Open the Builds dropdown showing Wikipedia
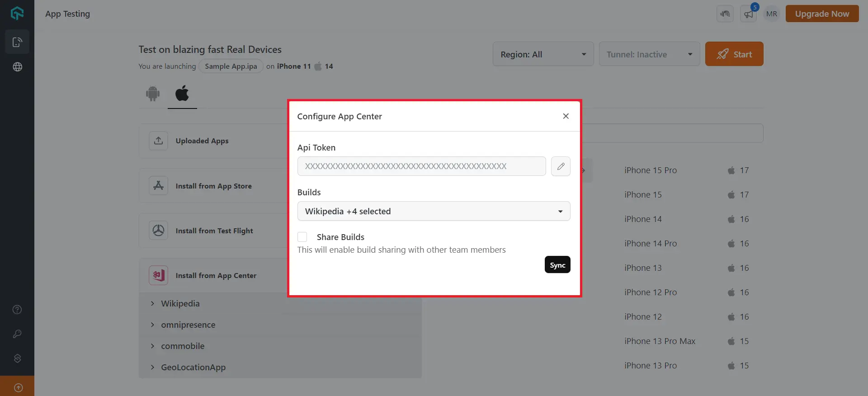The image size is (868, 396). 433,211
